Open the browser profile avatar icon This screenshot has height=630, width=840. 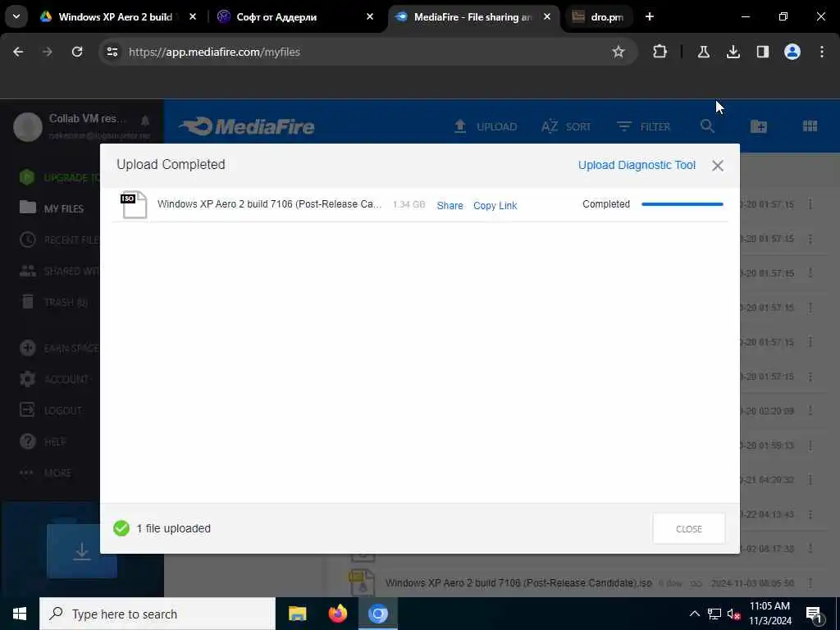tap(792, 52)
